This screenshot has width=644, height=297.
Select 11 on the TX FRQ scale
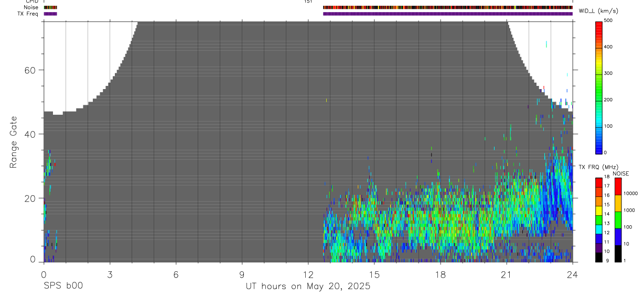[607, 242]
